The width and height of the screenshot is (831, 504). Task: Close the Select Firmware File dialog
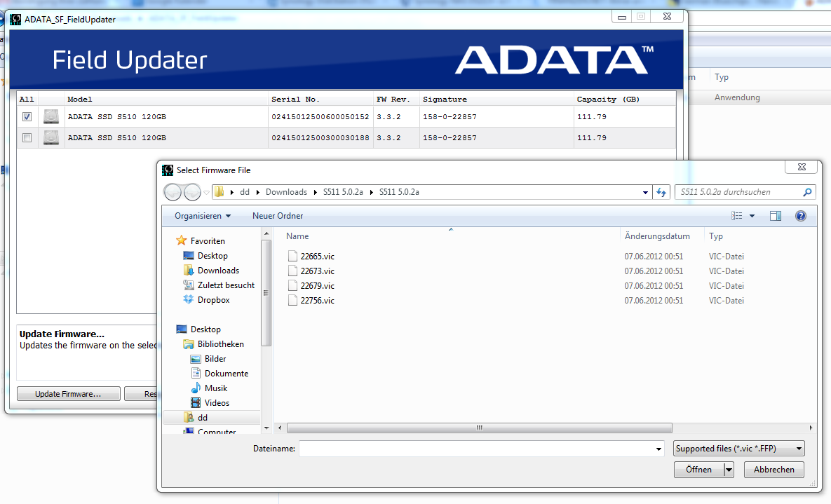(802, 167)
